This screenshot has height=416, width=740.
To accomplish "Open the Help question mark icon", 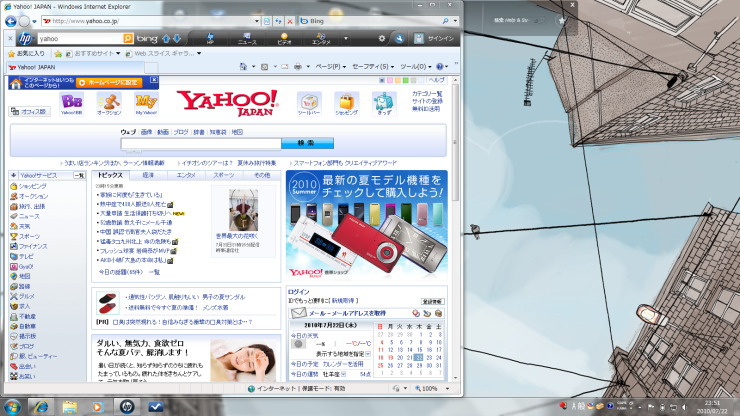I will coord(439,67).
